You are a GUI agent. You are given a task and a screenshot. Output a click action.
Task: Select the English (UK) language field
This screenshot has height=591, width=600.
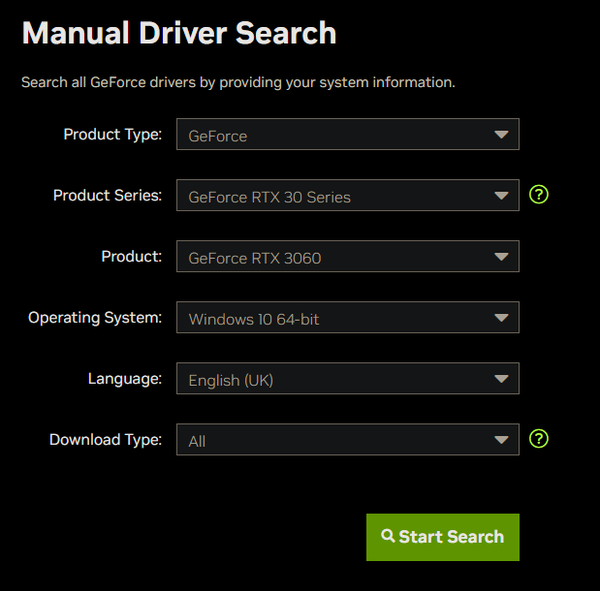point(346,379)
